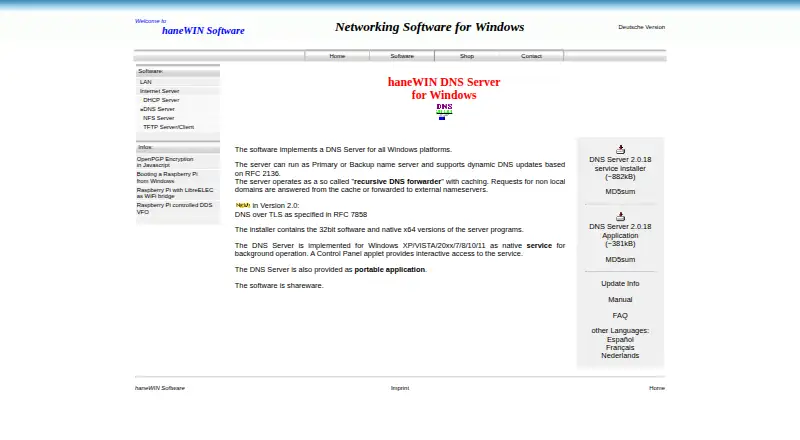Viewport: 800px width, 440px height.
Task: Switch to the Español language page
Action: [x=620, y=339]
